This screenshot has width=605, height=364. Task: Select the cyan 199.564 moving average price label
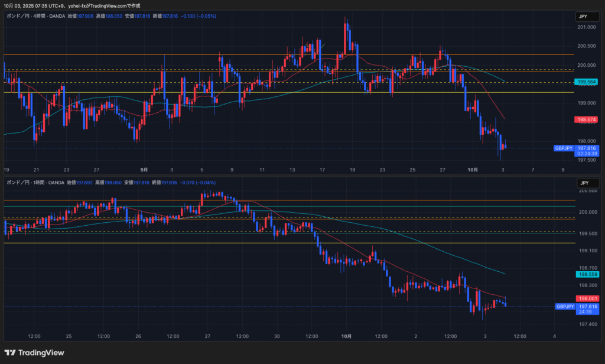[x=587, y=82]
